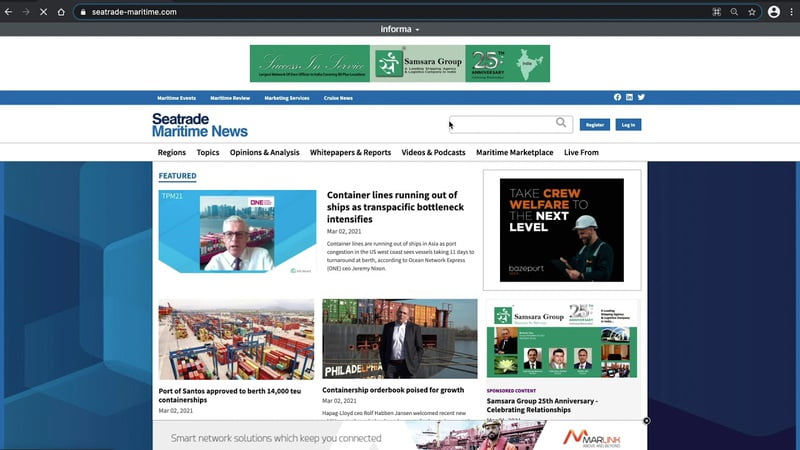This screenshot has height=450, width=800.
Task: Click the search magnifier icon
Action: click(x=561, y=122)
